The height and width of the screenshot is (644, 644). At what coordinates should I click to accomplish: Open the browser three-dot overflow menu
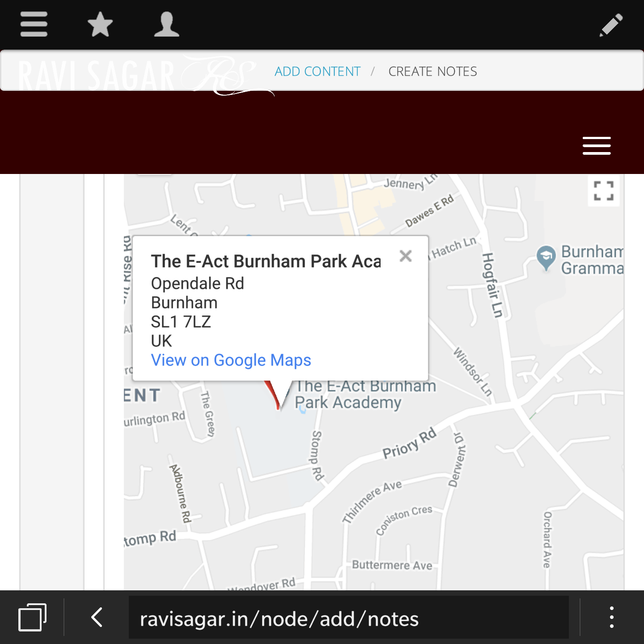point(611,618)
